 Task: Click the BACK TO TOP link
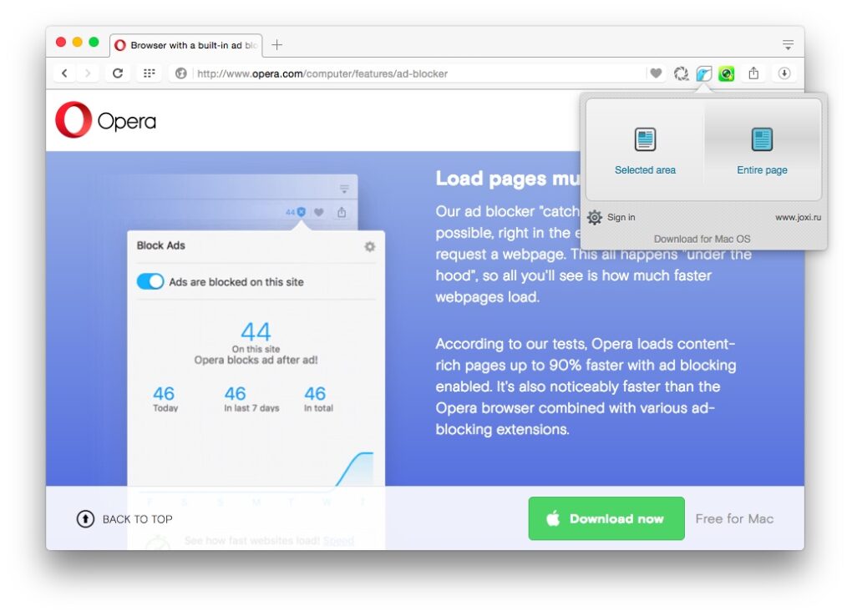pos(124,519)
